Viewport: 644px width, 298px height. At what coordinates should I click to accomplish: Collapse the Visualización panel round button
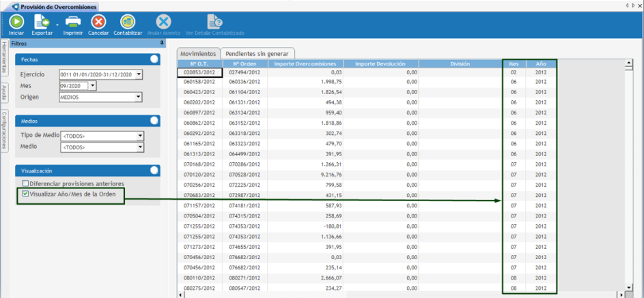154,170
